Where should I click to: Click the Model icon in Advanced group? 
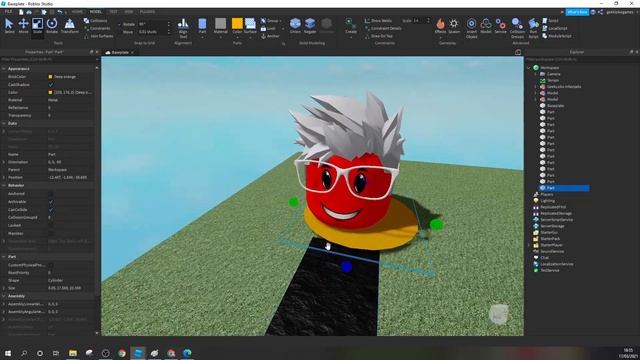coord(486,24)
